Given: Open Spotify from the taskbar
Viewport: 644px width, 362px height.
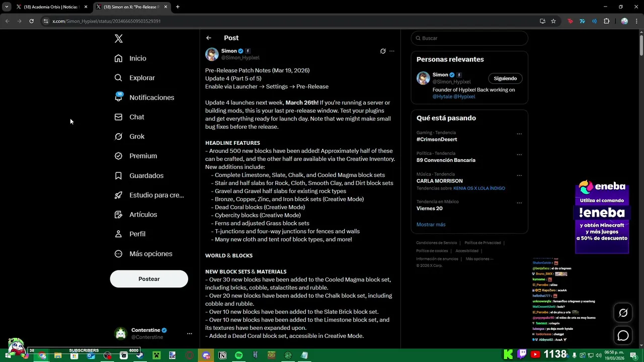Looking at the screenshot, I should click(x=238, y=355).
